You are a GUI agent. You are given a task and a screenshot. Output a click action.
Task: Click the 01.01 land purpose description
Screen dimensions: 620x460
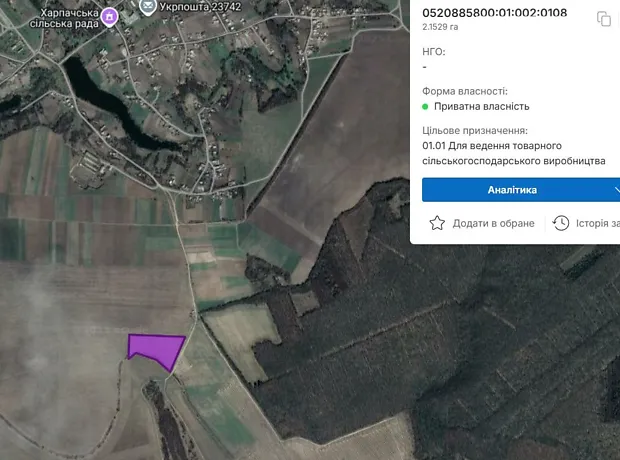coord(513,153)
